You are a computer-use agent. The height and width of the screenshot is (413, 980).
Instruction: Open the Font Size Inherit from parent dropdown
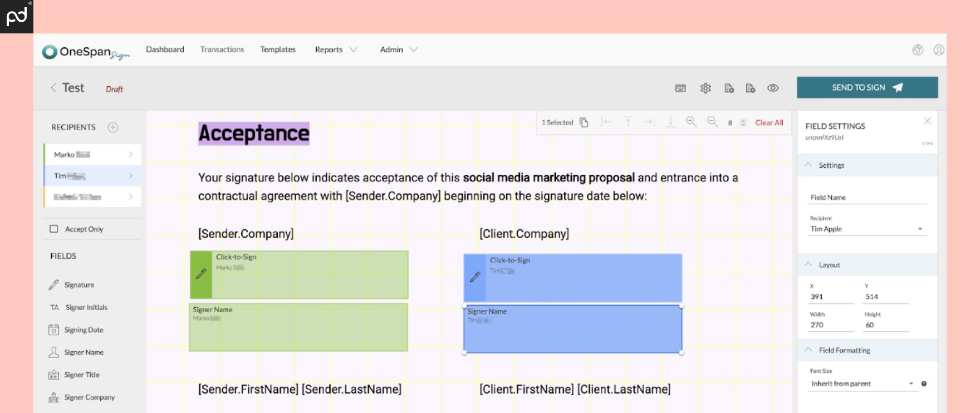(x=863, y=383)
